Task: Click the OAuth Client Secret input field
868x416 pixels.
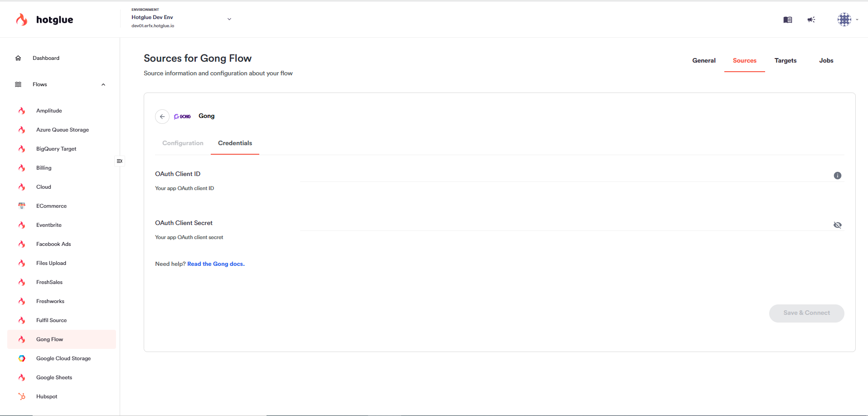Action: click(565, 224)
